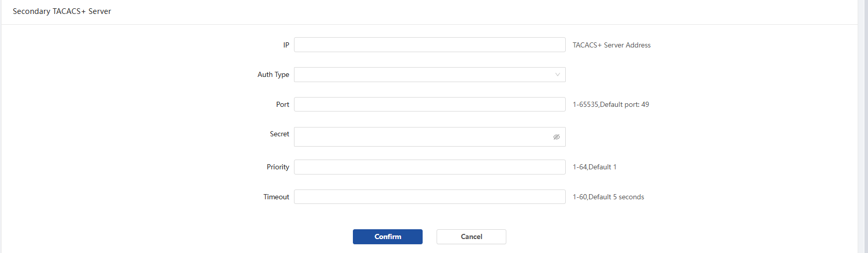868x253 pixels.
Task: Click the Auth Type chevron arrow
Action: (x=557, y=75)
